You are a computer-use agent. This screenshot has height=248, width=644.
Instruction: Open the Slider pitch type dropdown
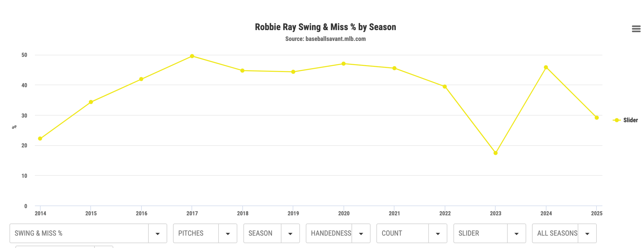point(489,233)
